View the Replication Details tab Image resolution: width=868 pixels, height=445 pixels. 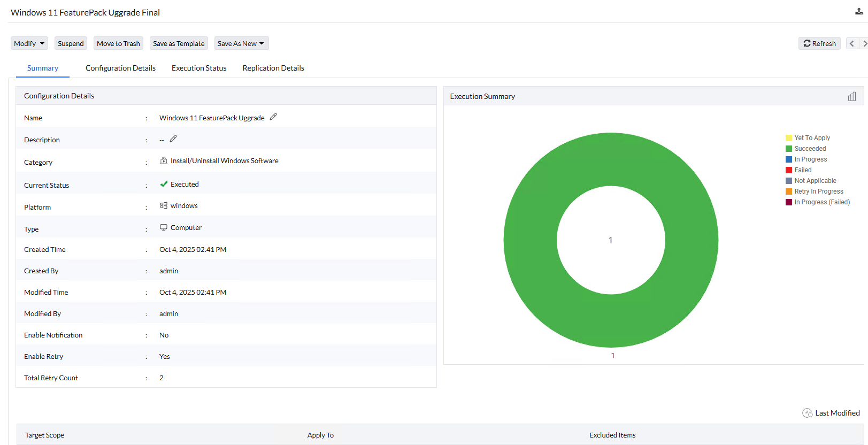pos(273,68)
